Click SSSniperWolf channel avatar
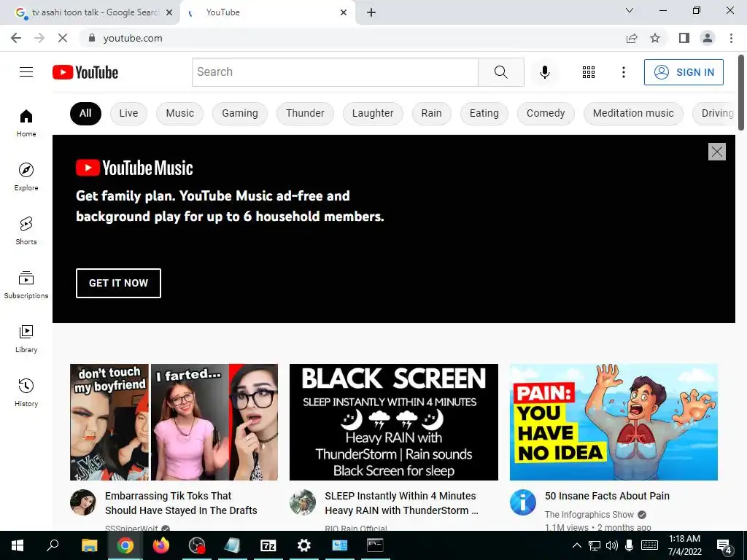This screenshot has height=560, width=747. [x=83, y=502]
